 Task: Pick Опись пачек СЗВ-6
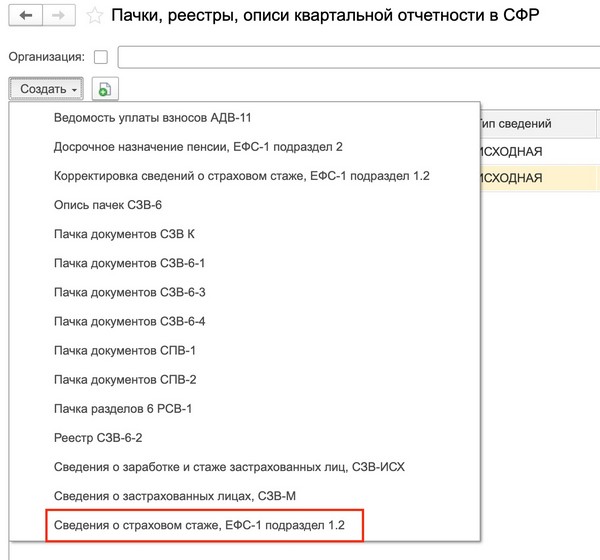pyautogui.click(x=107, y=205)
